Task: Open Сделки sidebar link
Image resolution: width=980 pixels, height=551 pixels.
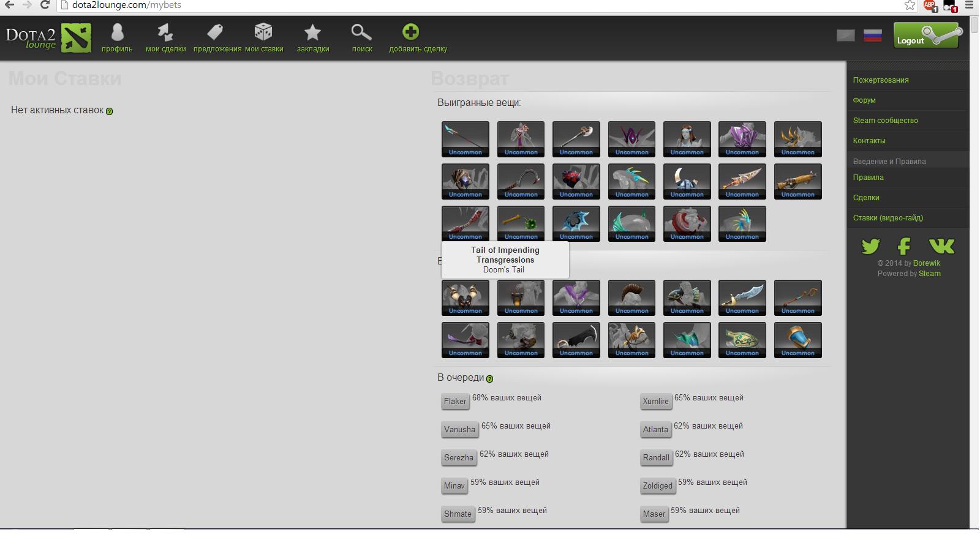Action: (x=866, y=198)
